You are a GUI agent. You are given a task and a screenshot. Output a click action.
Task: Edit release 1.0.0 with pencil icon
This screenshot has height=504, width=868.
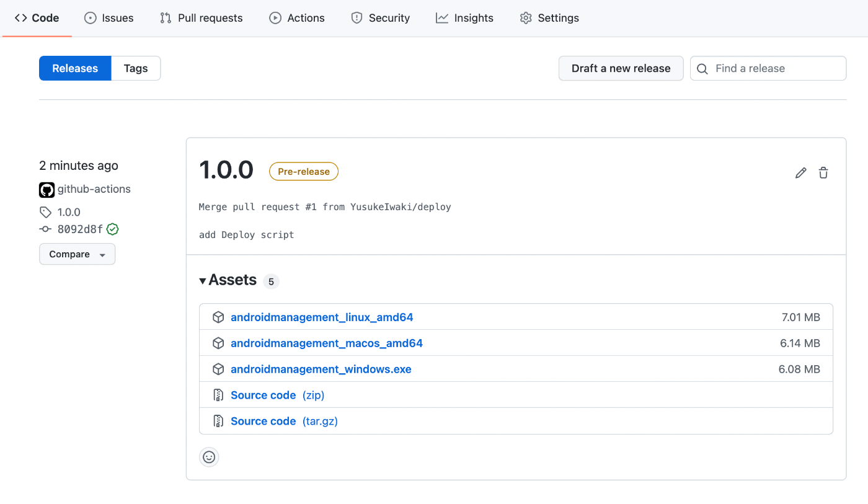pyautogui.click(x=801, y=173)
